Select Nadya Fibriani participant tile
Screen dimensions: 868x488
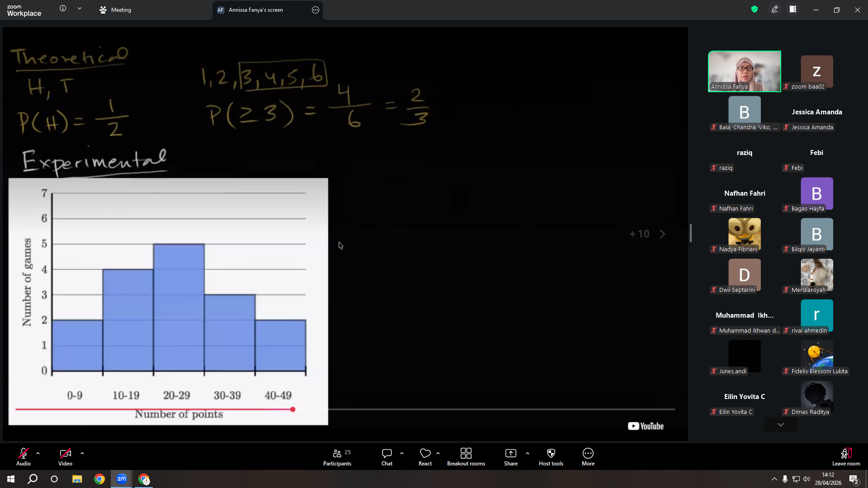745,234
